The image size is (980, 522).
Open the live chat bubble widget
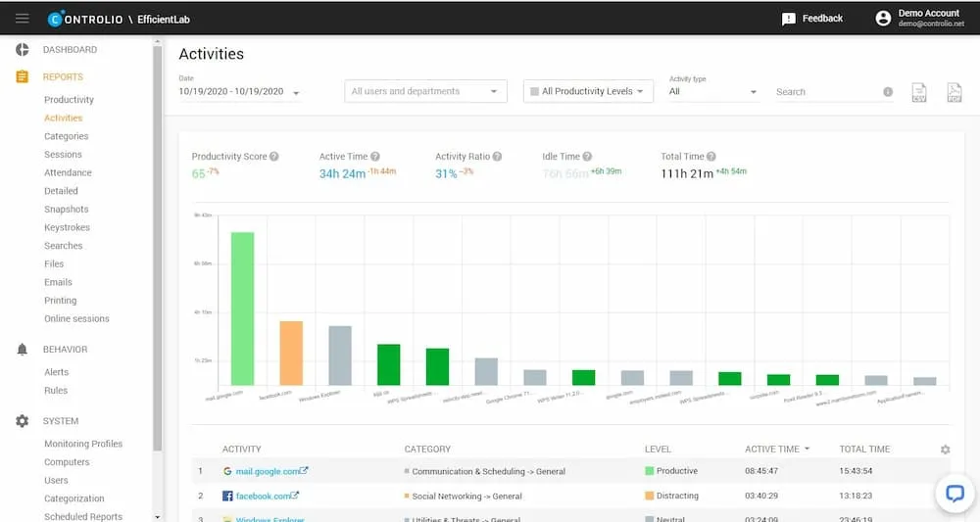click(x=955, y=494)
